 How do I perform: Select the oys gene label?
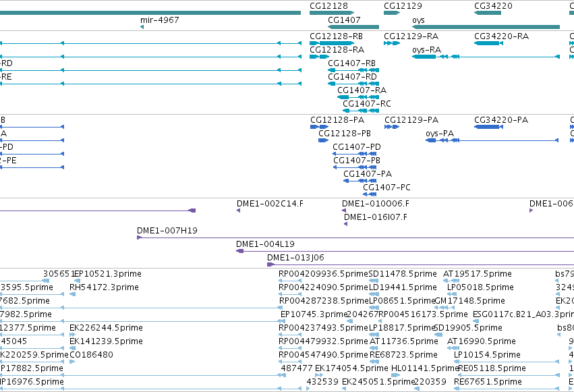tap(418, 20)
